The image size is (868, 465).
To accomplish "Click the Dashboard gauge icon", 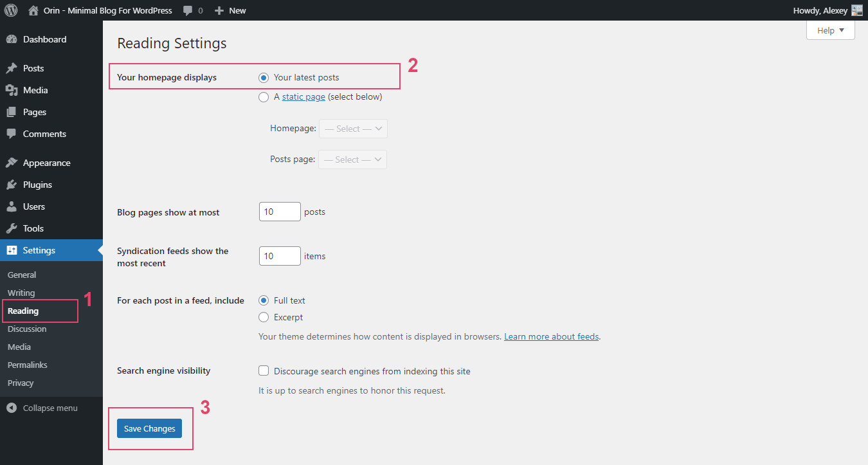I will 12,39.
